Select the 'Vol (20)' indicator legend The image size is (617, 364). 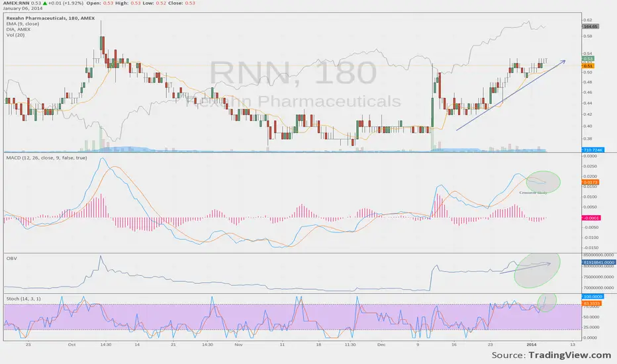(15, 34)
